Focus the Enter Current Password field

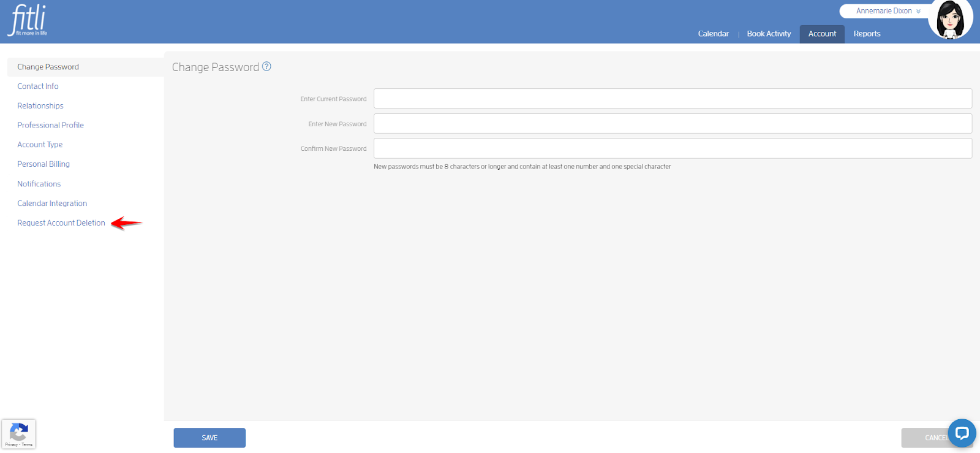[673, 99]
